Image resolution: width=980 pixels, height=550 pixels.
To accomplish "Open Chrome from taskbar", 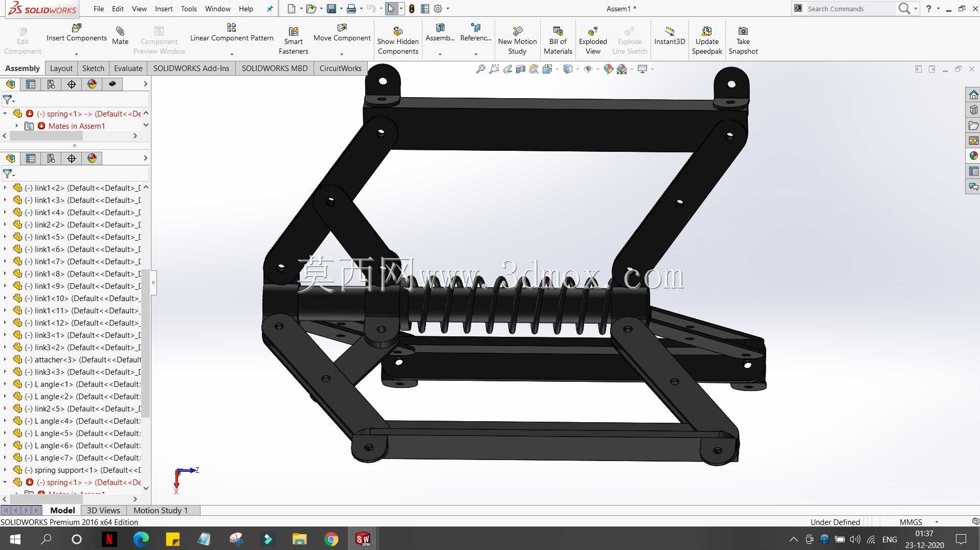I will pyautogui.click(x=331, y=539).
